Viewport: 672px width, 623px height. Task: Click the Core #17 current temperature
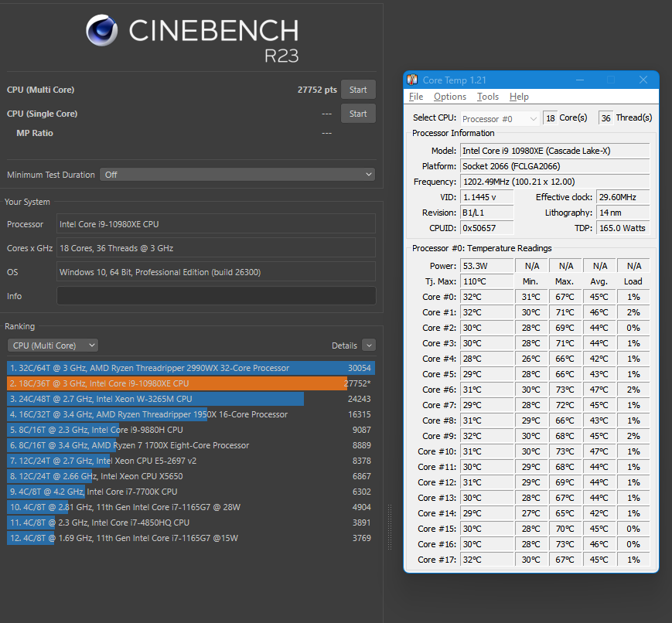[487, 560]
